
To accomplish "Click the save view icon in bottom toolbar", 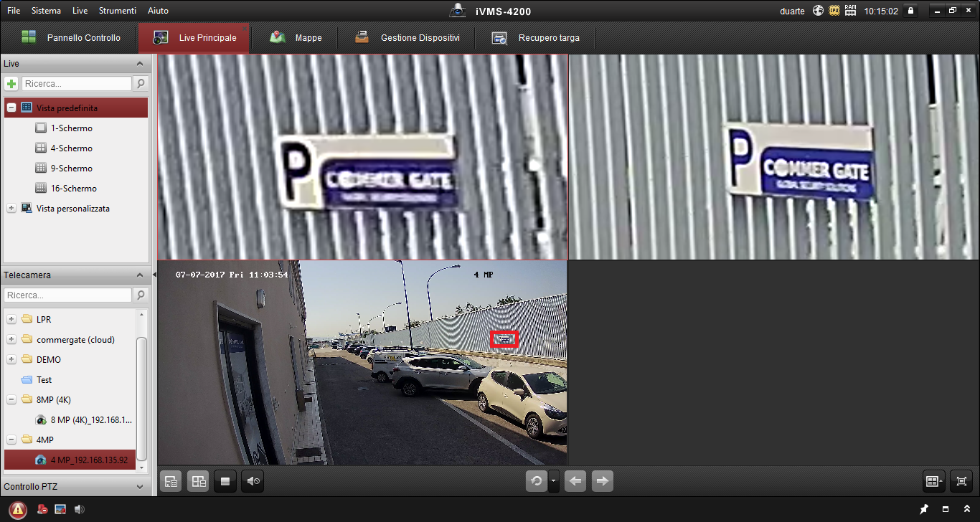I will click(171, 482).
